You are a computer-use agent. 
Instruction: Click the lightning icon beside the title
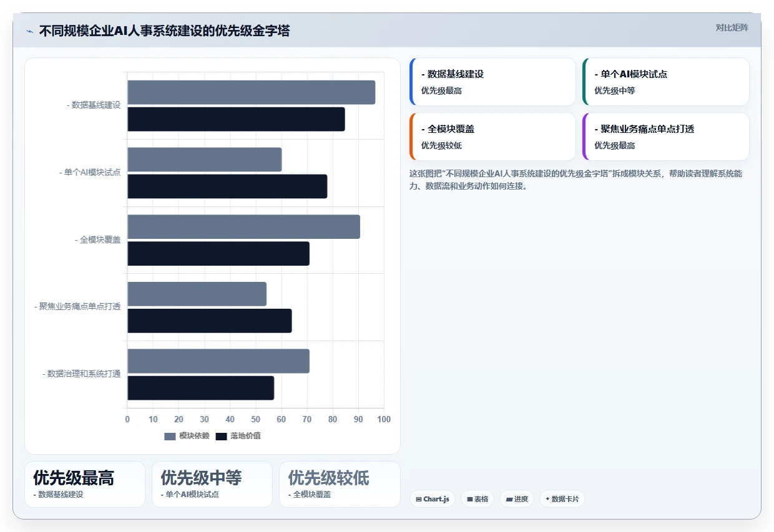(x=30, y=31)
